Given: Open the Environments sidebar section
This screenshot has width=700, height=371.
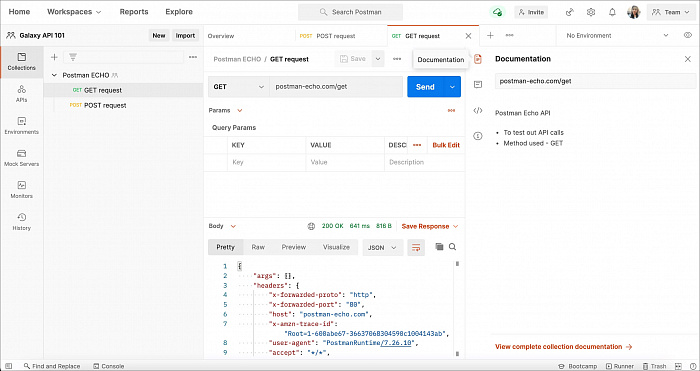Looking at the screenshot, I should 21,126.
